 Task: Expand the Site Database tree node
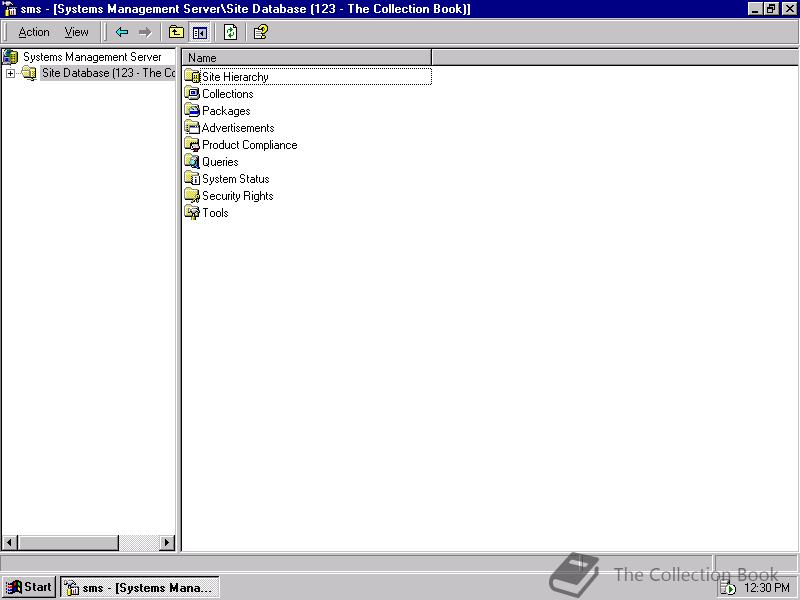click(x=10, y=73)
